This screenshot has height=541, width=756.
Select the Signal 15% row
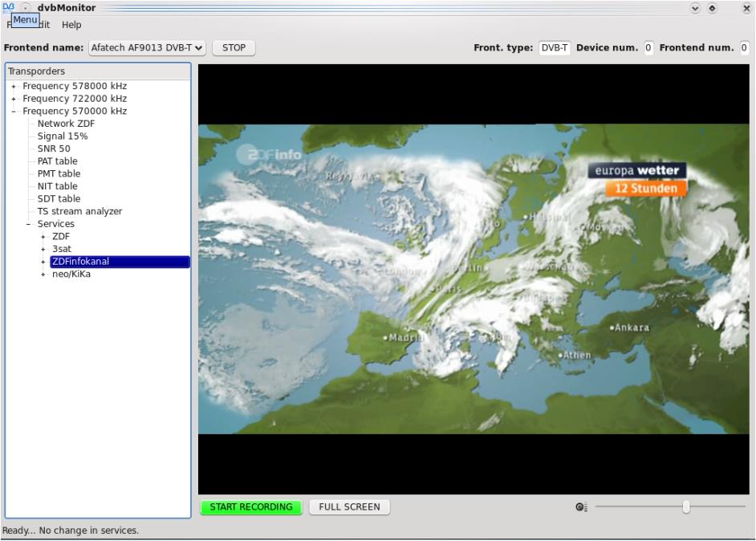tap(63, 136)
